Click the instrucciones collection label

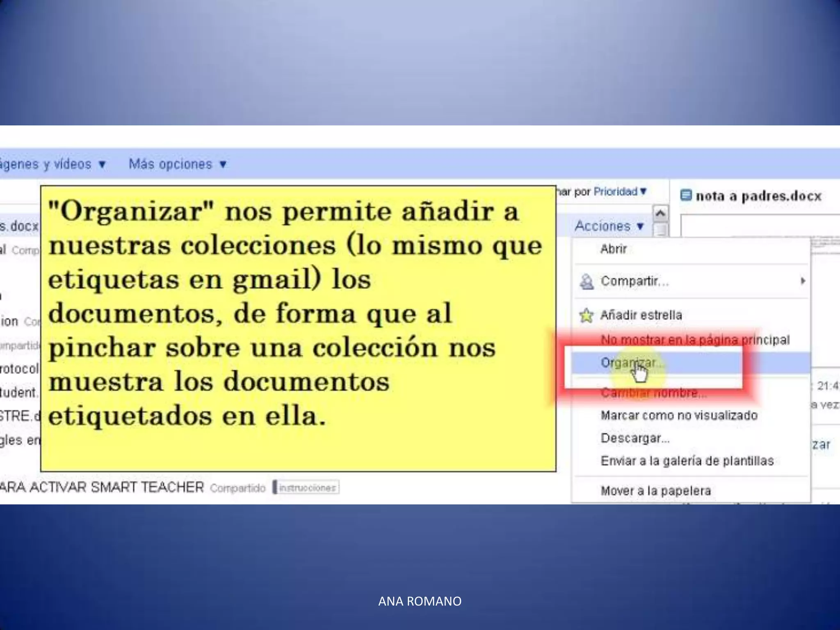tap(307, 488)
